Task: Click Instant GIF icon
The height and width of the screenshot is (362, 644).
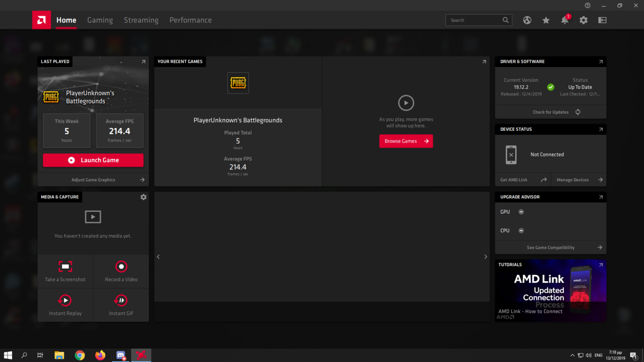Action: tap(121, 300)
